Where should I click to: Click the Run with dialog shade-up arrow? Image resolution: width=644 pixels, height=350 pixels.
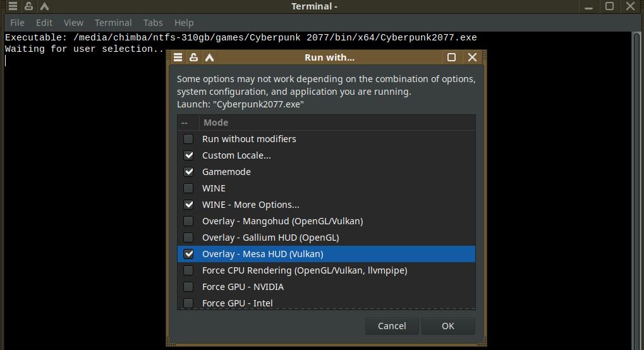pyautogui.click(x=209, y=57)
